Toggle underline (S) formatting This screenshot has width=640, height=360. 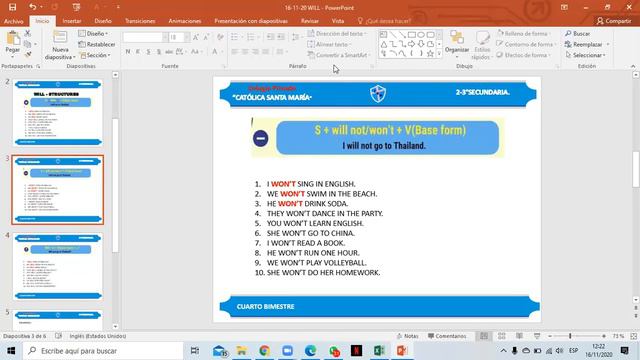click(148, 51)
